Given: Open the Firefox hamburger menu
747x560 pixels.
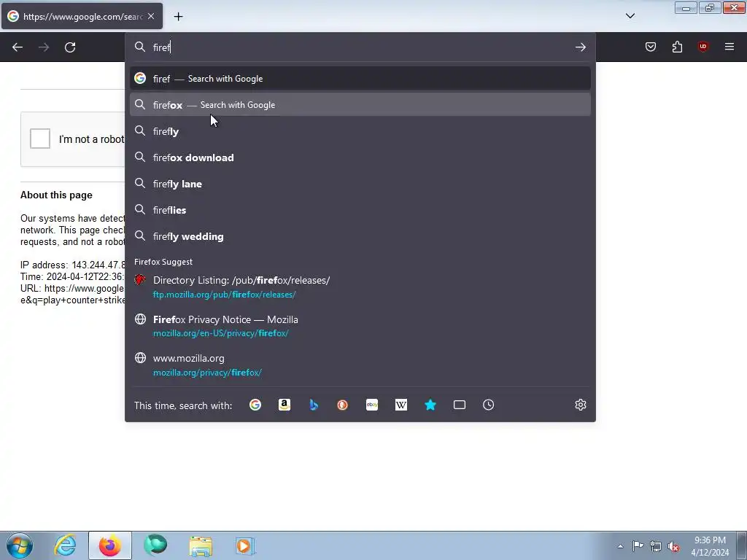Looking at the screenshot, I should [x=729, y=47].
